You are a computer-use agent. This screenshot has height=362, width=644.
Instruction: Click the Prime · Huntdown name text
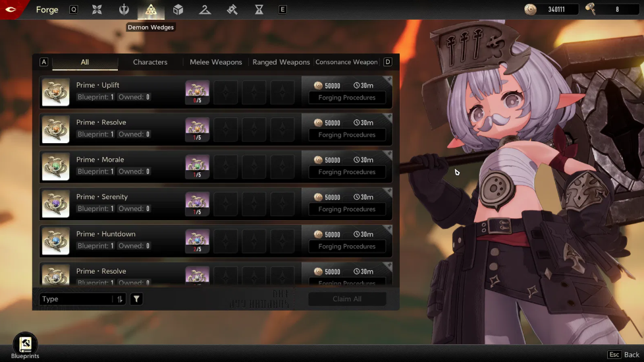tap(105, 234)
